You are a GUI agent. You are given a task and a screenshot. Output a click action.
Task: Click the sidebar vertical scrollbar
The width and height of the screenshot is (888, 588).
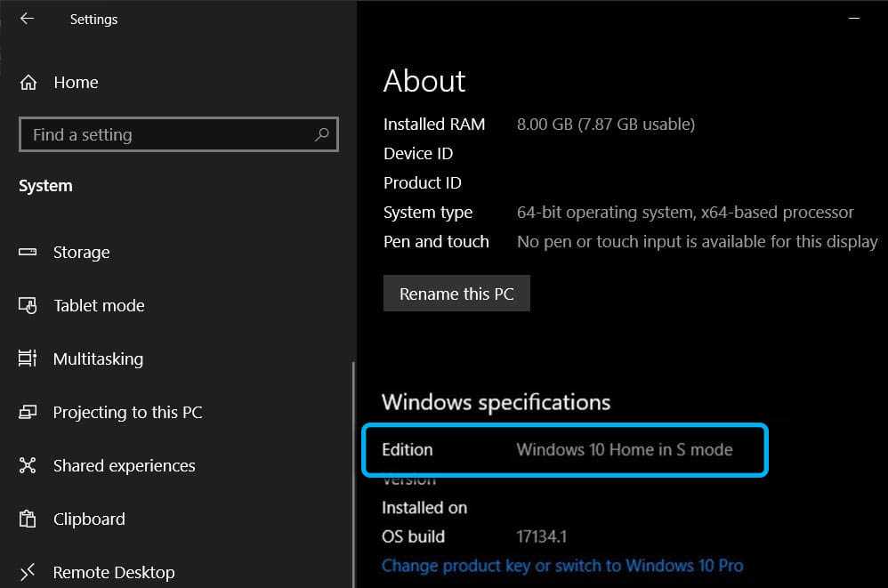click(353, 471)
